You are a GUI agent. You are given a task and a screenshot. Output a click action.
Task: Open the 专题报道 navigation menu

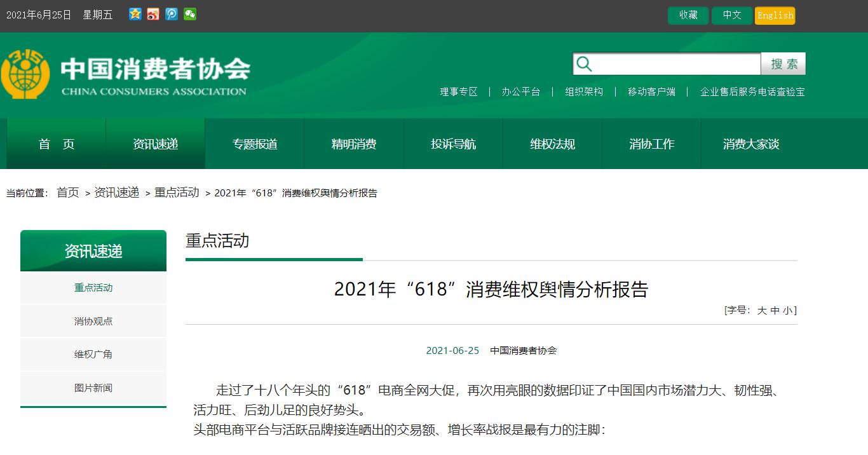pos(255,144)
